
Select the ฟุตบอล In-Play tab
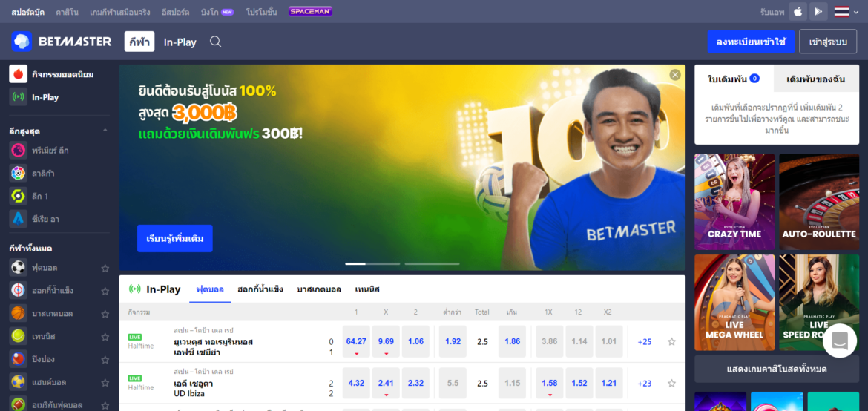pos(210,289)
